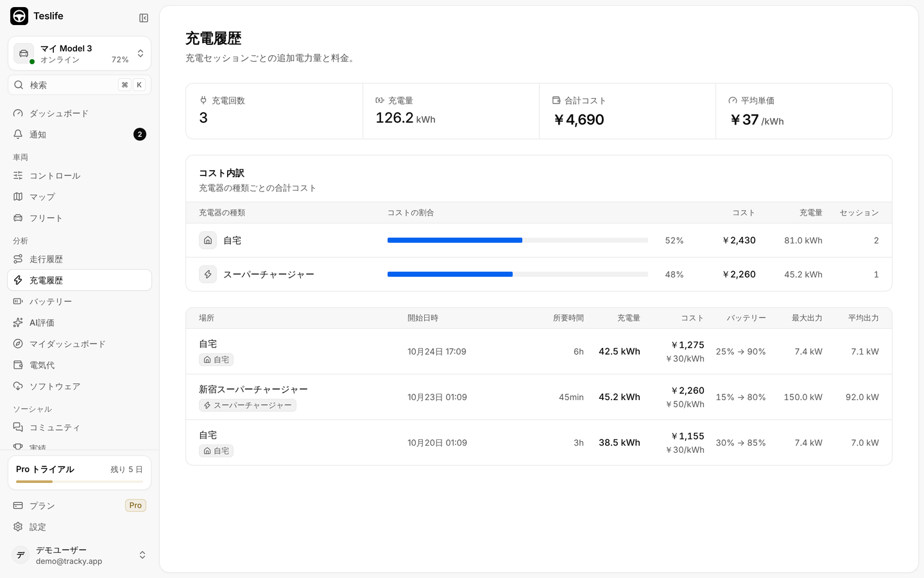
Task: Click the sliders icon next to コントロール
Action: tap(18, 175)
